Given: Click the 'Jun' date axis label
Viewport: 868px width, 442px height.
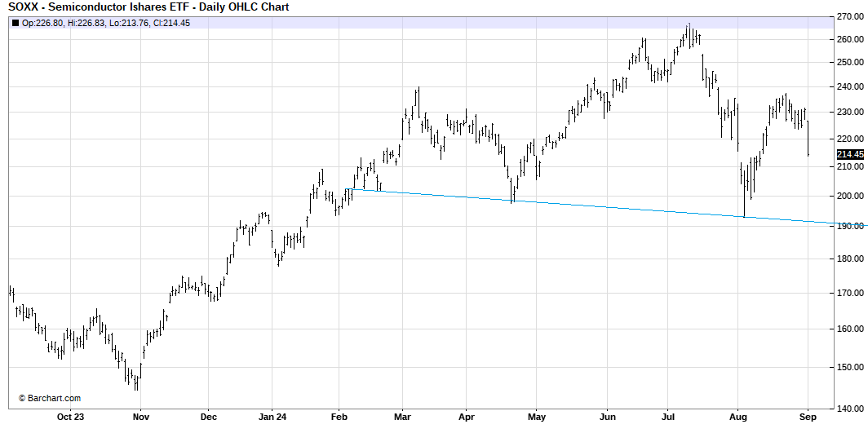Looking at the screenshot, I should click(607, 417).
